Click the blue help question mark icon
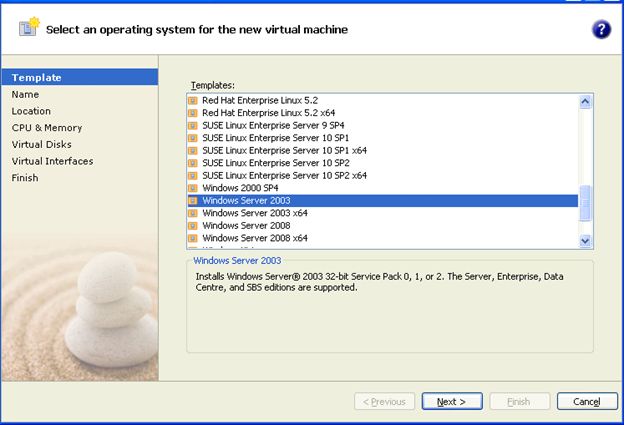 pos(601,29)
